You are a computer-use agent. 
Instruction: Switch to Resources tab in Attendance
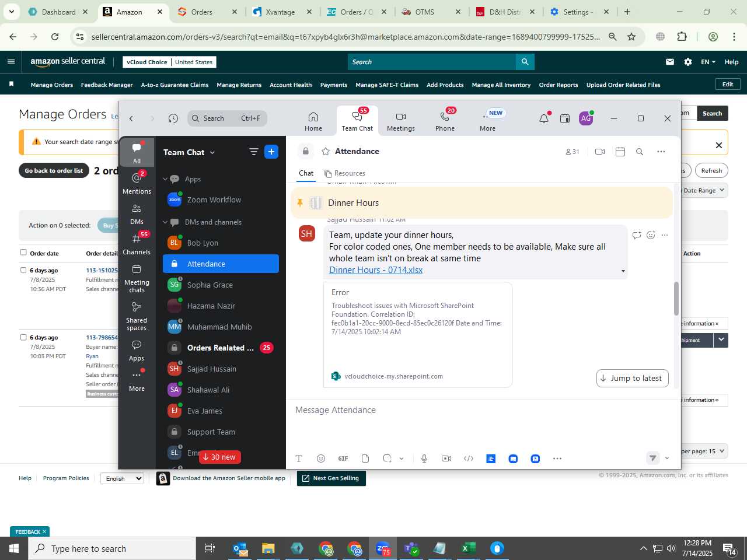point(344,173)
